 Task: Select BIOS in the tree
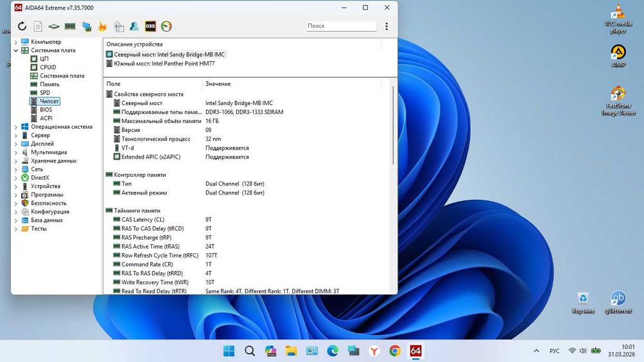pos(46,110)
